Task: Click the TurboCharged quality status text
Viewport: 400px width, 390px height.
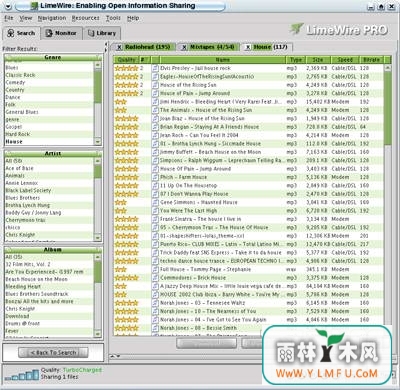Action: coord(82,370)
